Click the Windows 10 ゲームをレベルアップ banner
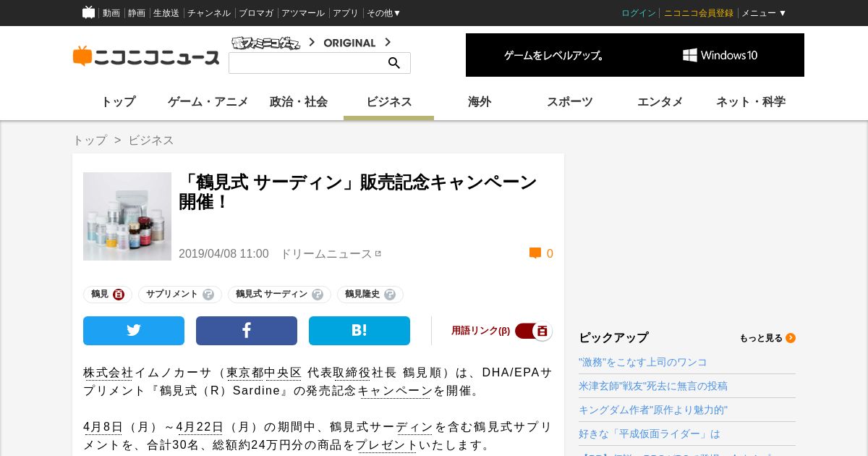 point(635,55)
